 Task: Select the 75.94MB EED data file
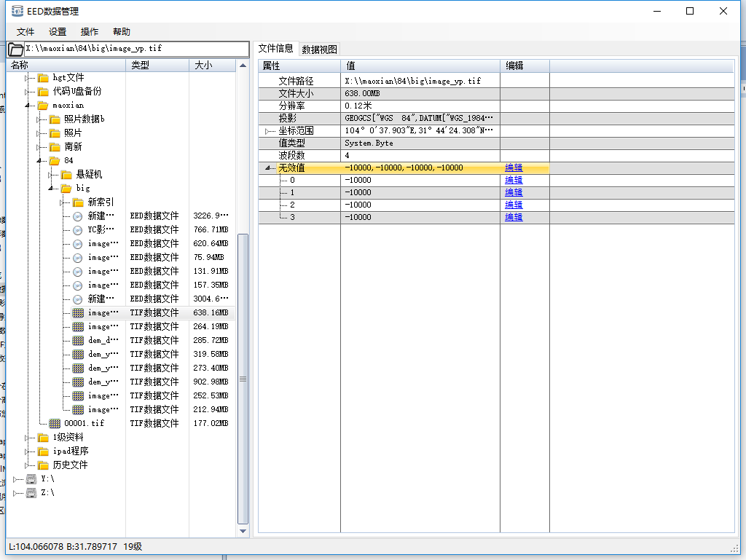(99, 257)
